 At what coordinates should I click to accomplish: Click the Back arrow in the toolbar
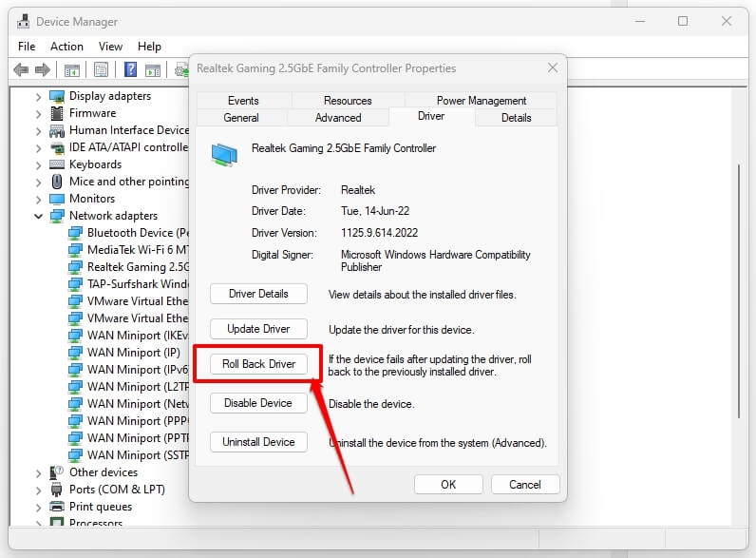pyautogui.click(x=21, y=70)
